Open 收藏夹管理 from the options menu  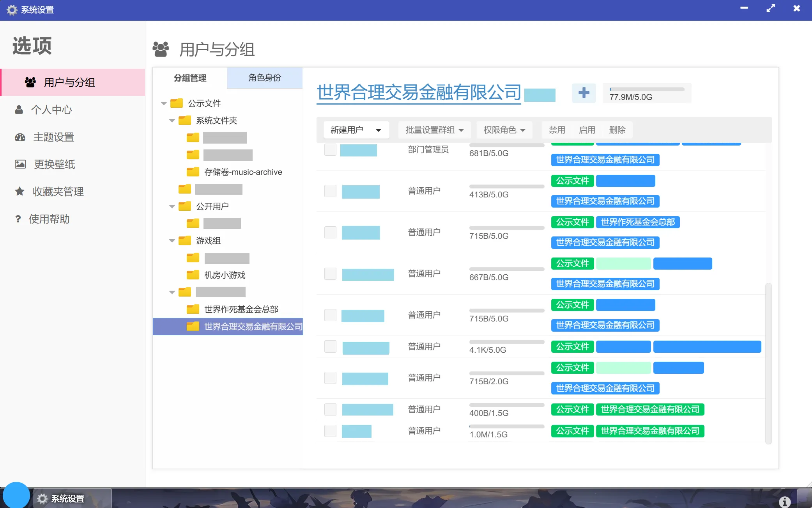tap(73, 192)
